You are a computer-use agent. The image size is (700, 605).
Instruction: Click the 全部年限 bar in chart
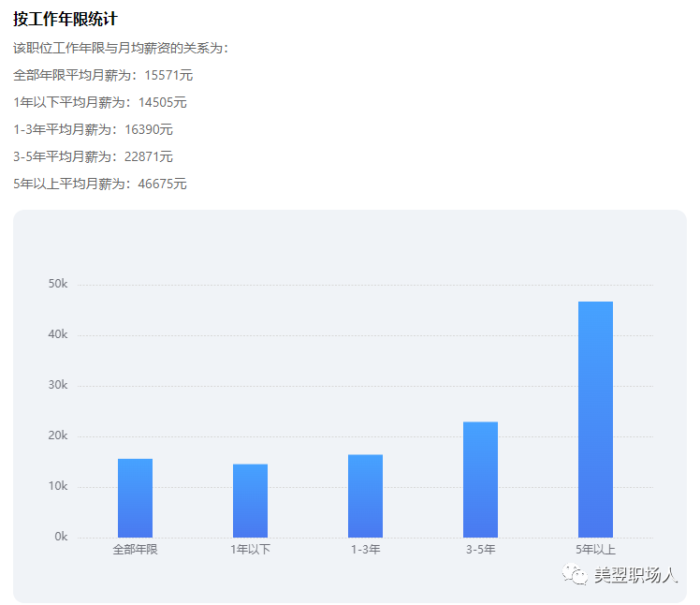point(136,498)
